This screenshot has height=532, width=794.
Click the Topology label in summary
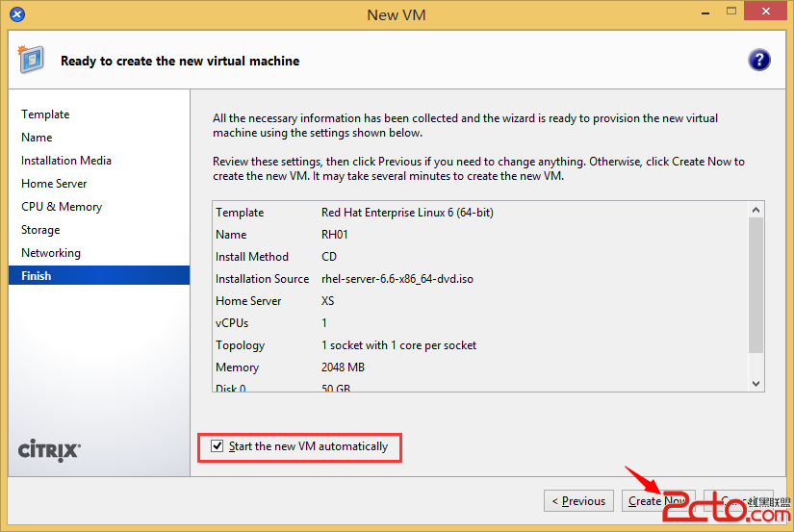point(240,345)
